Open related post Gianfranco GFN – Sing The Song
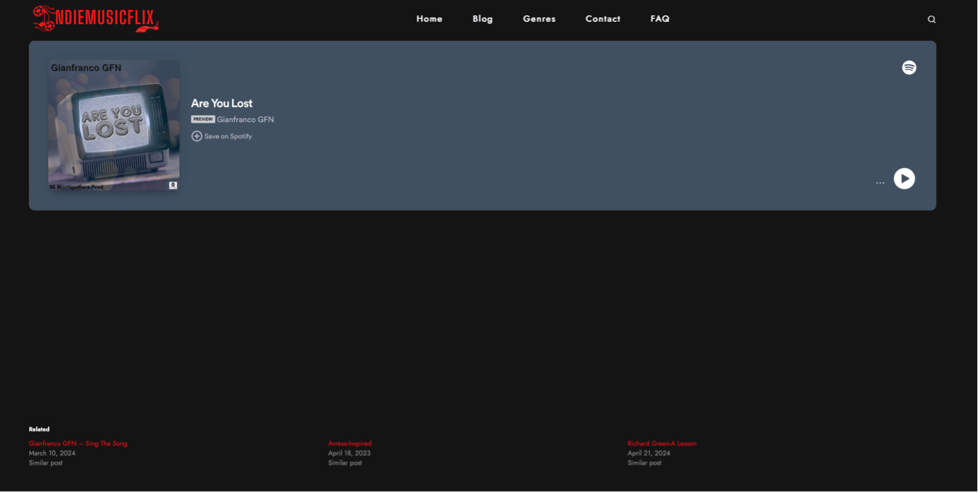980x493 pixels. click(78, 444)
